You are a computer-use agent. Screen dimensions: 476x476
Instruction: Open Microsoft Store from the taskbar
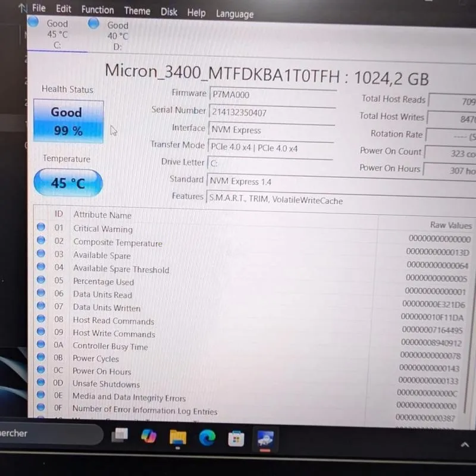236,439
